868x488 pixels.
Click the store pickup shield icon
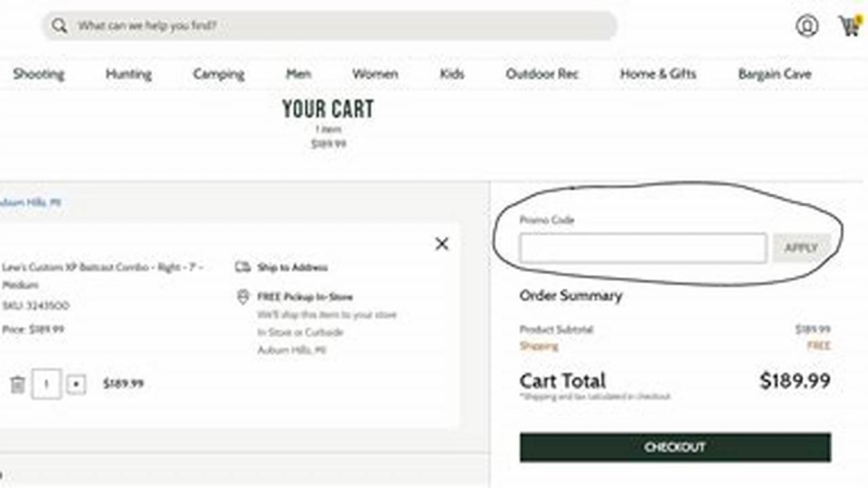pyautogui.click(x=241, y=296)
